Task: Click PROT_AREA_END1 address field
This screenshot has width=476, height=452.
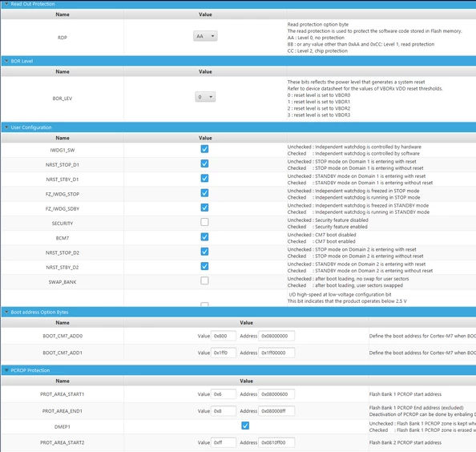Action: click(276, 411)
